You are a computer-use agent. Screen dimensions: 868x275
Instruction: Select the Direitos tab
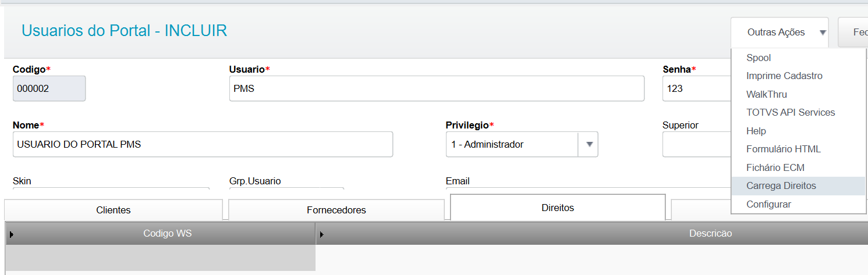point(557,208)
